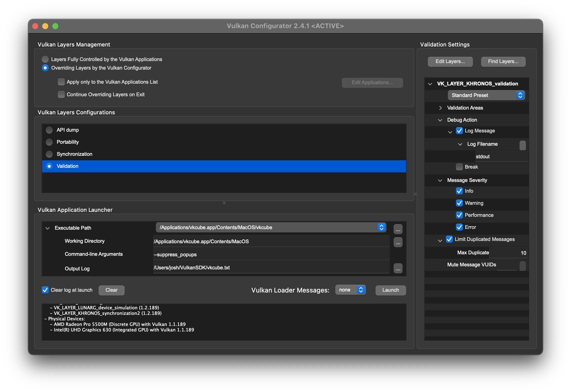Image resolution: width=571 pixels, height=392 pixels.
Task: Uncheck the Performance severity checkbox
Action: (x=459, y=215)
